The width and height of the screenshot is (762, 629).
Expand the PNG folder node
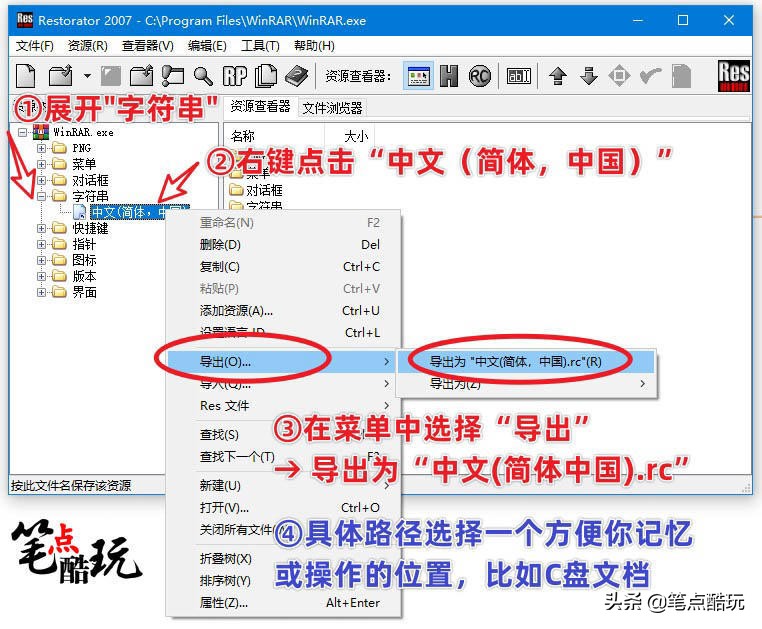pos(41,148)
